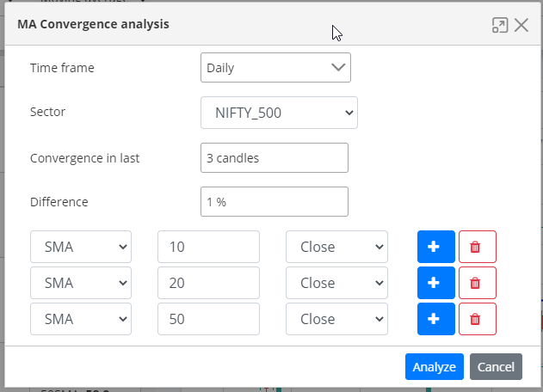Focus the Difference percent field
The image size is (543, 392).
click(x=275, y=202)
